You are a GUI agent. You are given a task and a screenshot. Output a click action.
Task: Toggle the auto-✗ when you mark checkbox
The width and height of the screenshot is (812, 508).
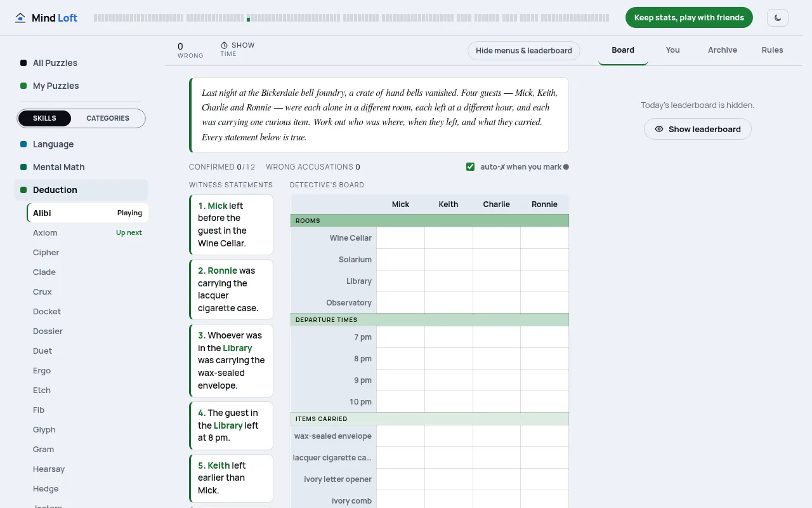(x=470, y=167)
